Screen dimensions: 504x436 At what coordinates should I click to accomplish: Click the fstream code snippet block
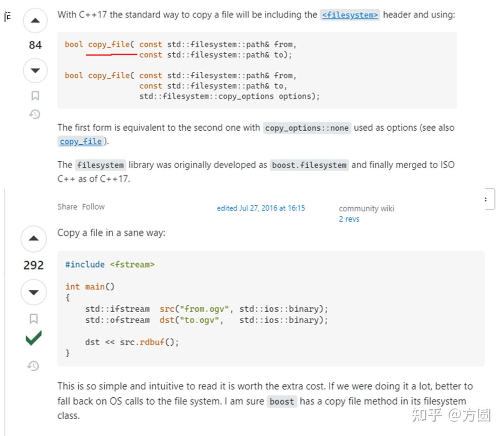tap(271, 308)
